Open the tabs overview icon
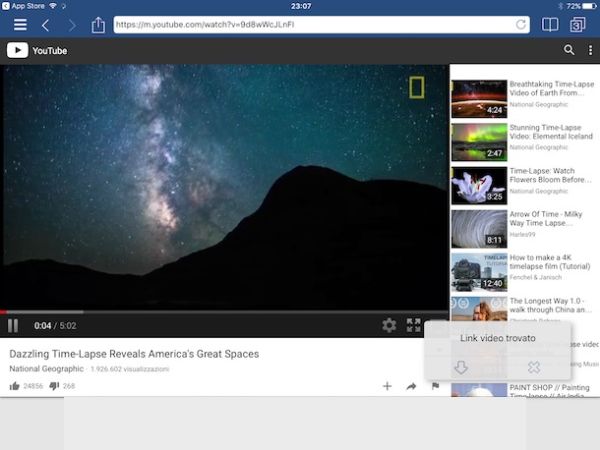 click(579, 24)
